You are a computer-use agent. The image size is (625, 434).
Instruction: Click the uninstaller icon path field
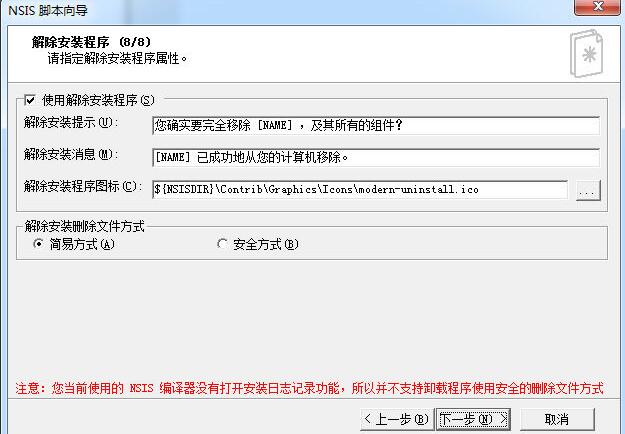tap(360, 189)
